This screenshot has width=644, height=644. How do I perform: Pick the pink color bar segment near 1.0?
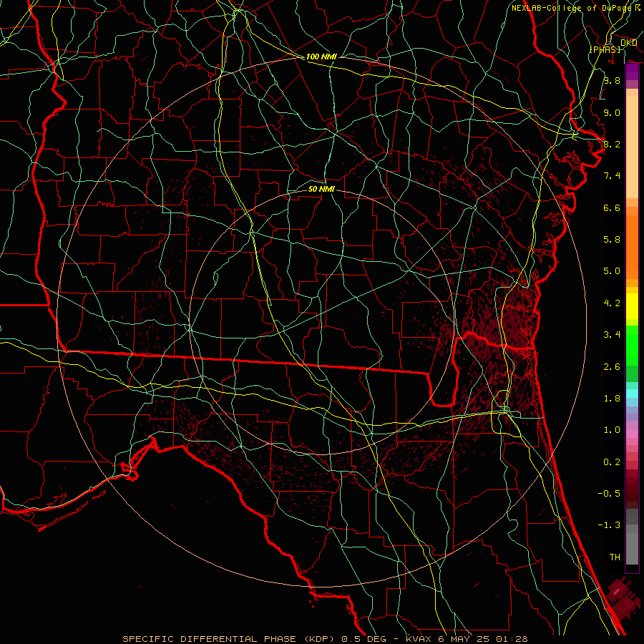click(632, 434)
